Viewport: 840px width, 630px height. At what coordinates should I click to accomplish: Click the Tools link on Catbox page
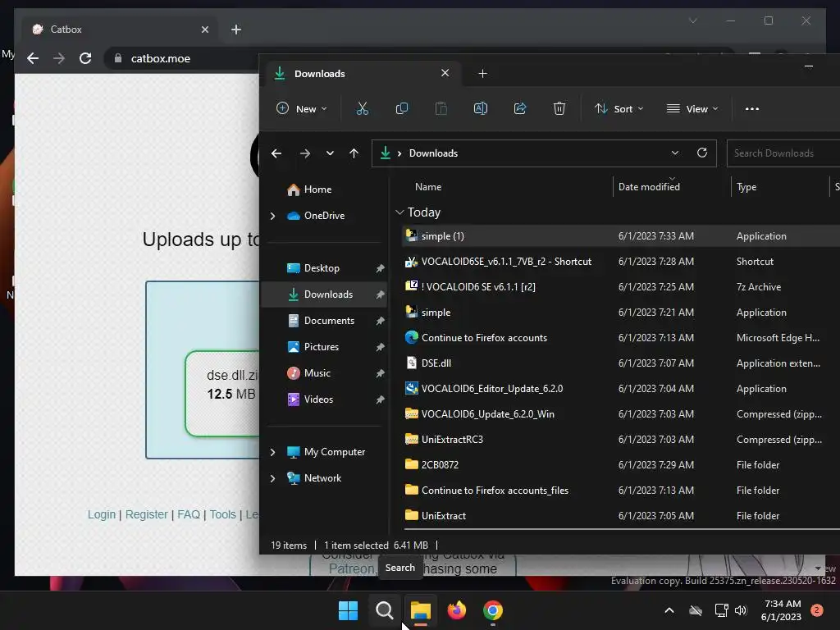[x=223, y=515]
